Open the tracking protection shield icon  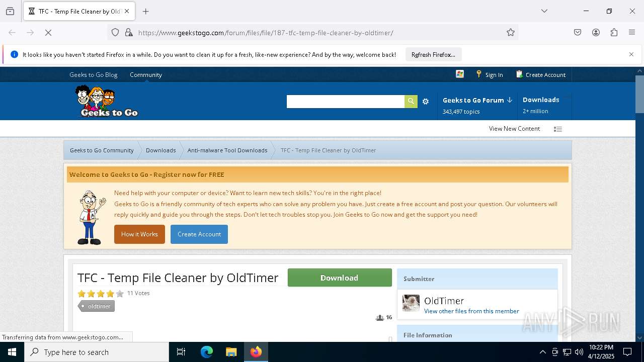pos(115,33)
